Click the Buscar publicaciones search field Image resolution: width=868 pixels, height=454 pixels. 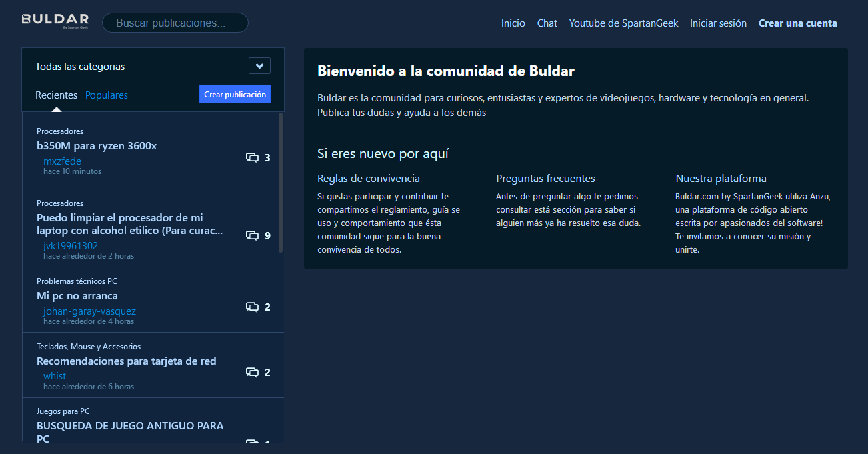175,23
